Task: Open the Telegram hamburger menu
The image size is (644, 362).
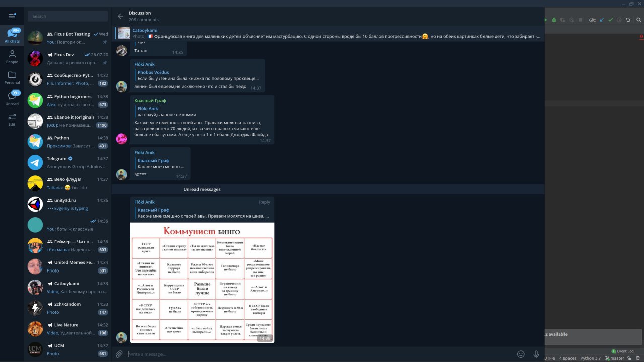Action: tap(12, 16)
